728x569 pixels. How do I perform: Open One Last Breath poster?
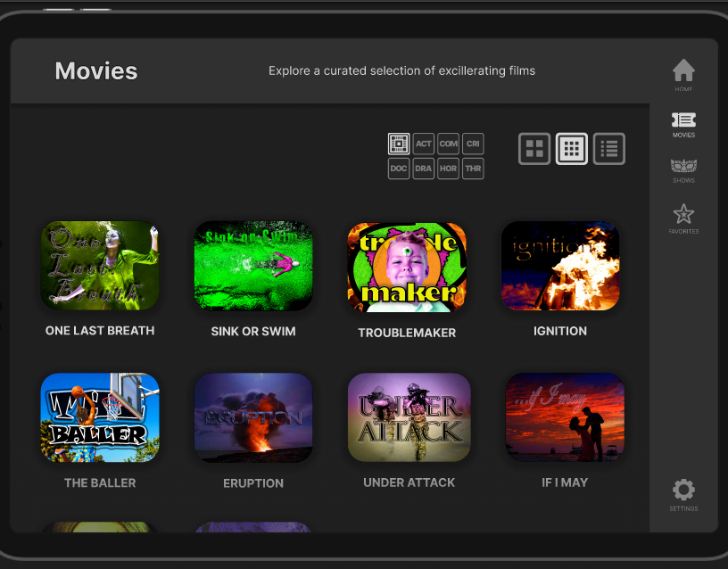(x=100, y=266)
